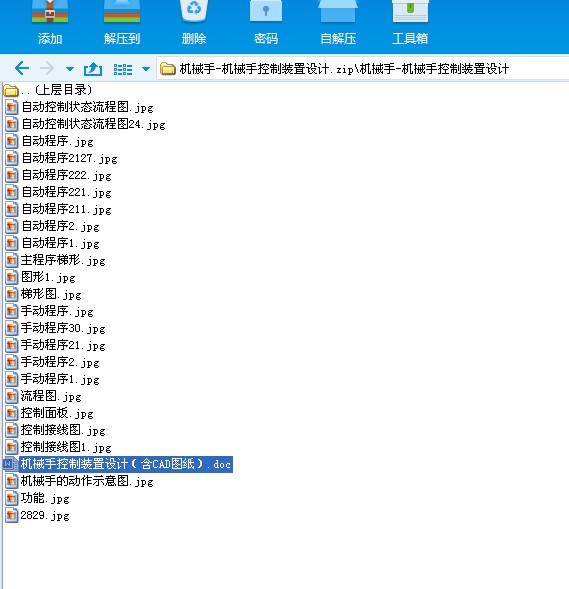Select file 自动程序2.jpg
This screenshot has height=589, width=569.
pos(53,226)
